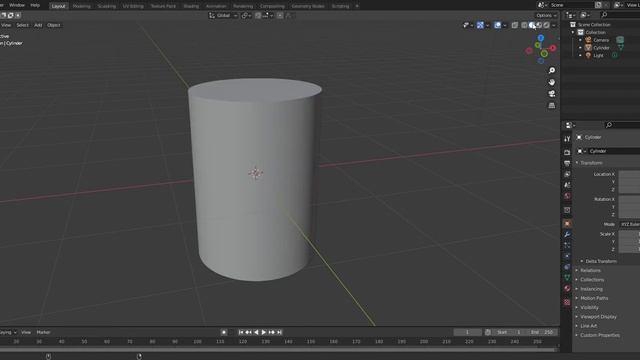Open the Shading workspace tab
Viewport: 640px width, 360px height.
[191, 6]
